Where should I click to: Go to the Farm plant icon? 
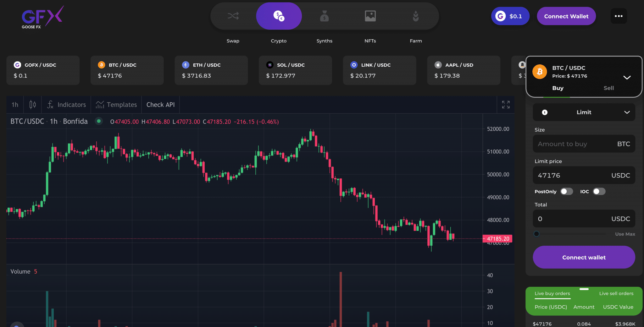416,16
